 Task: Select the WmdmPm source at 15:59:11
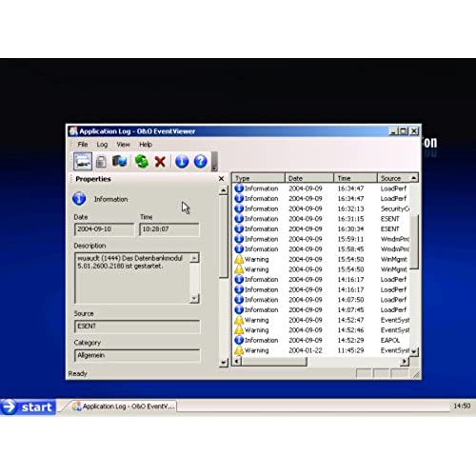click(395, 239)
